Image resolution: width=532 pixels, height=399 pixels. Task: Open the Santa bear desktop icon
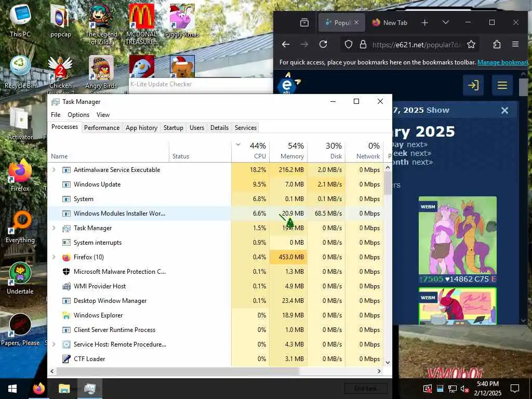[182, 66]
